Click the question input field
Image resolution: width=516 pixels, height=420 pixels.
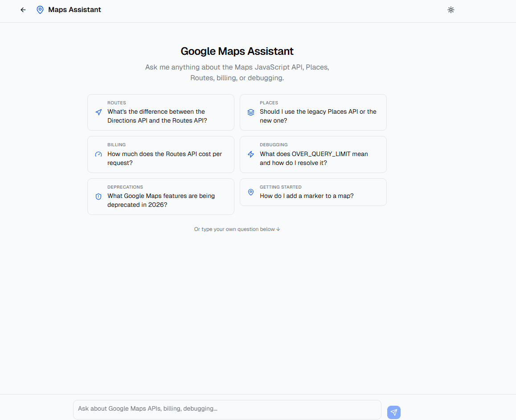[x=227, y=409]
